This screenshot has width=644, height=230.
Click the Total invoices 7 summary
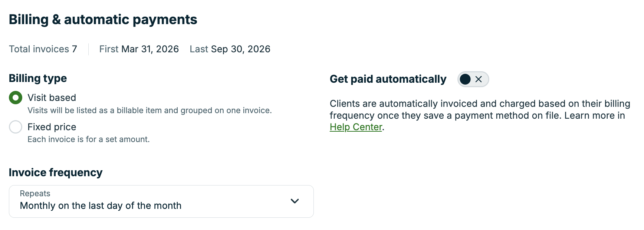coord(43,49)
